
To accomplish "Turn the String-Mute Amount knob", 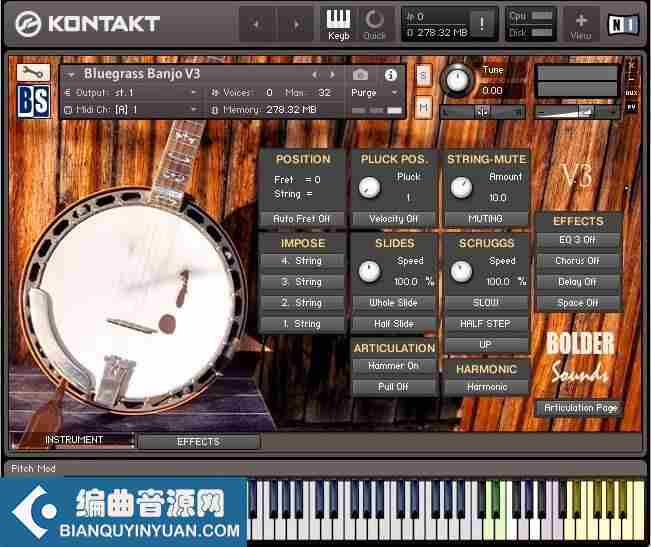I will point(461,188).
